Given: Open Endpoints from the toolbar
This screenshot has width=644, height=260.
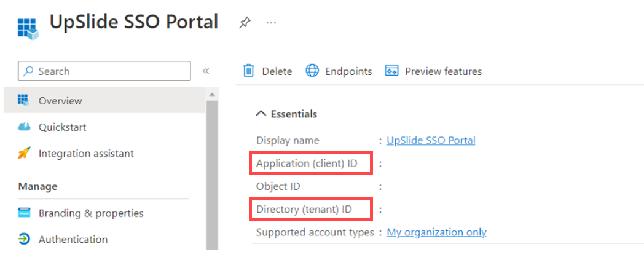Looking at the screenshot, I should [348, 71].
